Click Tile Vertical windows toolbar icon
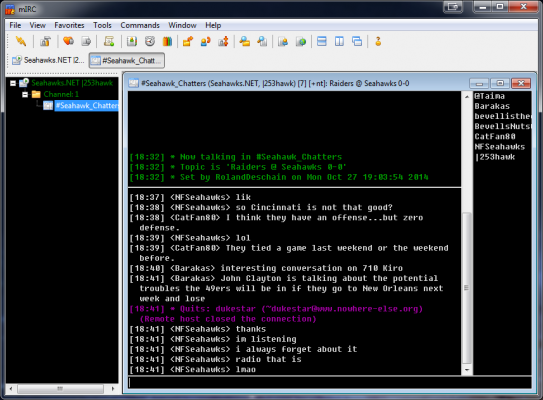The height and width of the screenshot is (400, 543). (339, 41)
